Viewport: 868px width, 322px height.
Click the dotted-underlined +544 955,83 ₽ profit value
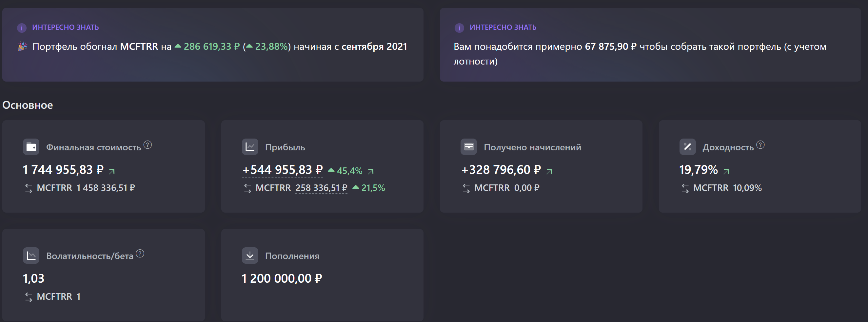[x=282, y=170]
